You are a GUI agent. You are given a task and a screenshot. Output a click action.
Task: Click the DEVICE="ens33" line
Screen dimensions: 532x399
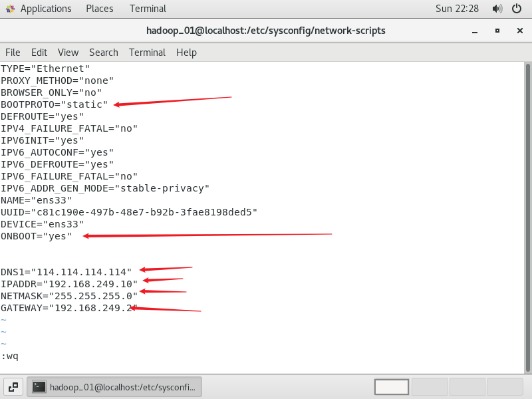point(42,224)
